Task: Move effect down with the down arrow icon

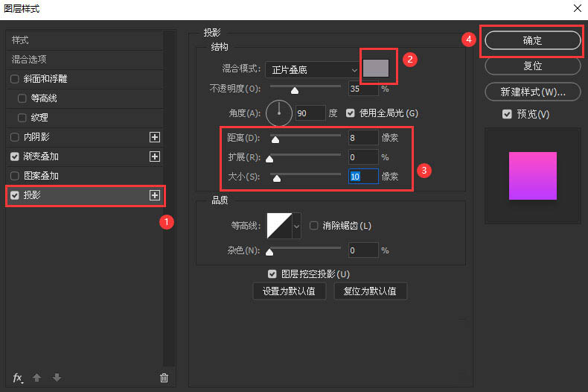Action: click(x=57, y=377)
